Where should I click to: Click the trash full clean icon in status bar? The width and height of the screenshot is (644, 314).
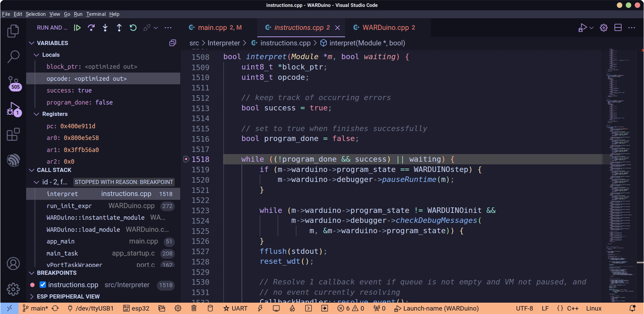pos(194,308)
